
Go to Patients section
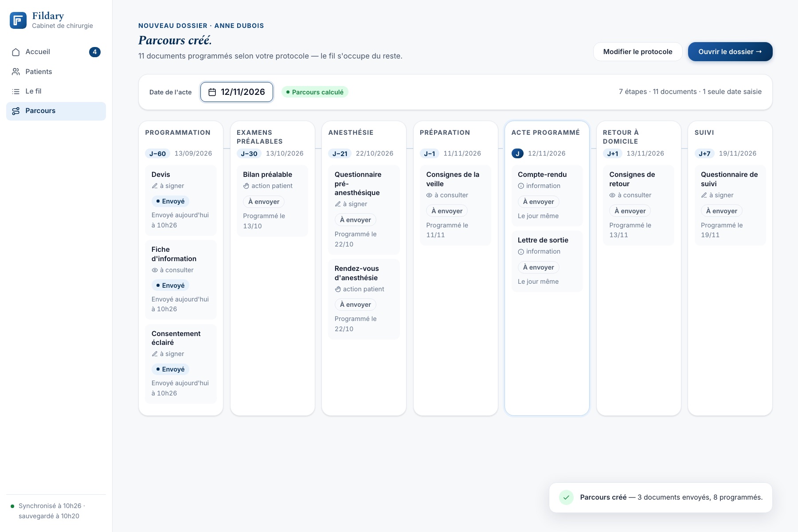(x=56, y=72)
